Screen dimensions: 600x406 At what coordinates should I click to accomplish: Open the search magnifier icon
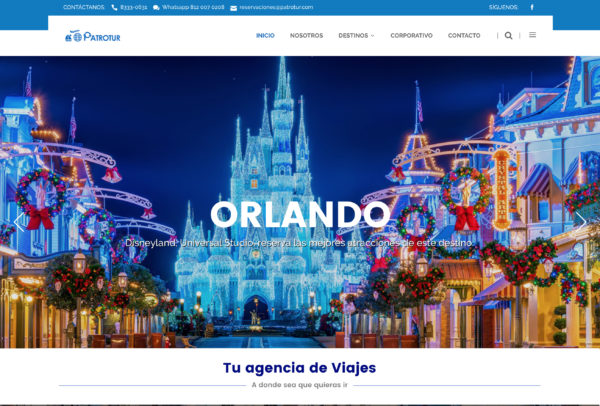tap(508, 36)
